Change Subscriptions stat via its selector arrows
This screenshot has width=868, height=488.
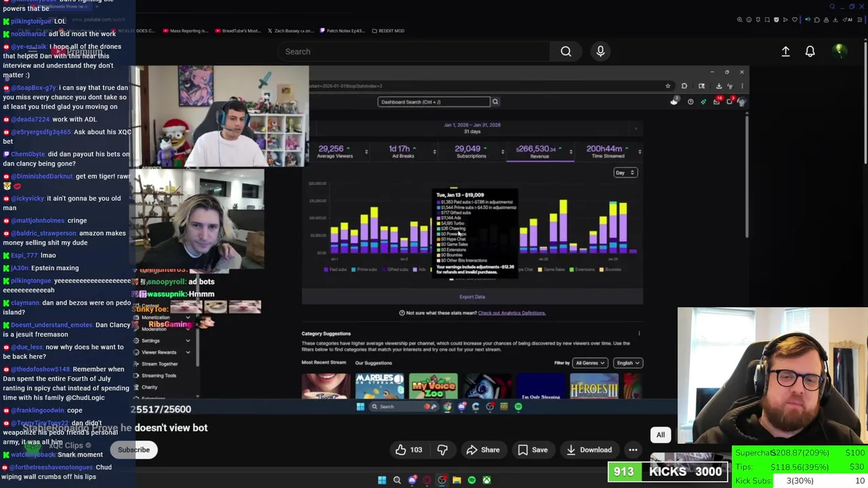[502, 152]
